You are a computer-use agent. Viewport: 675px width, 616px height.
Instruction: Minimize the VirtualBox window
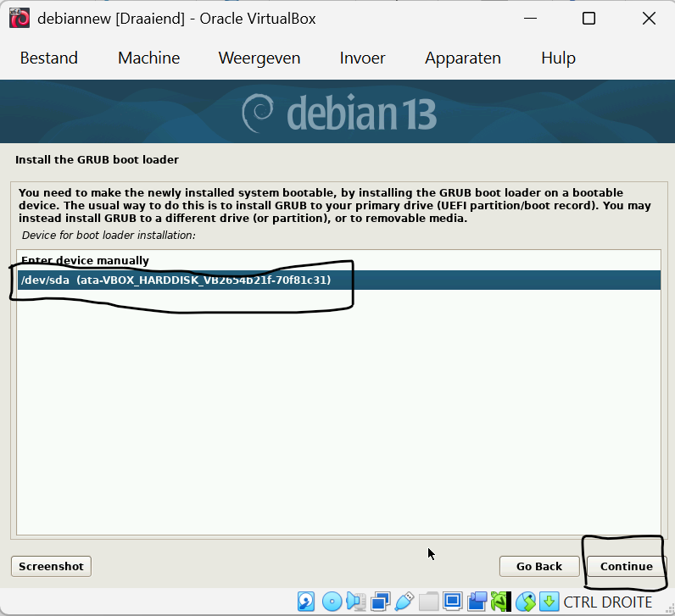530,19
